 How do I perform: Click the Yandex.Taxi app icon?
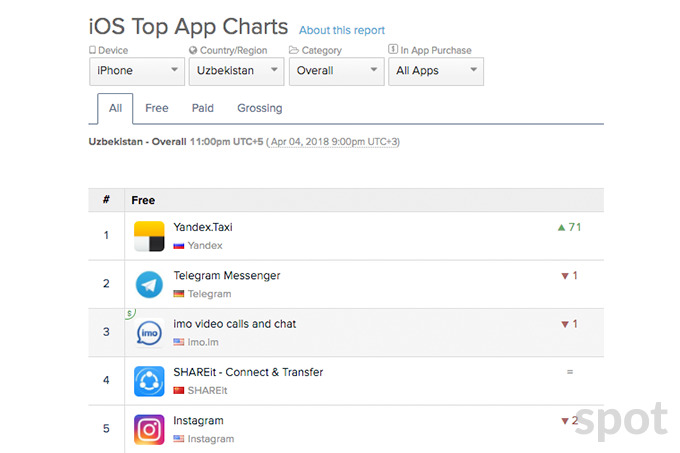pyautogui.click(x=149, y=236)
